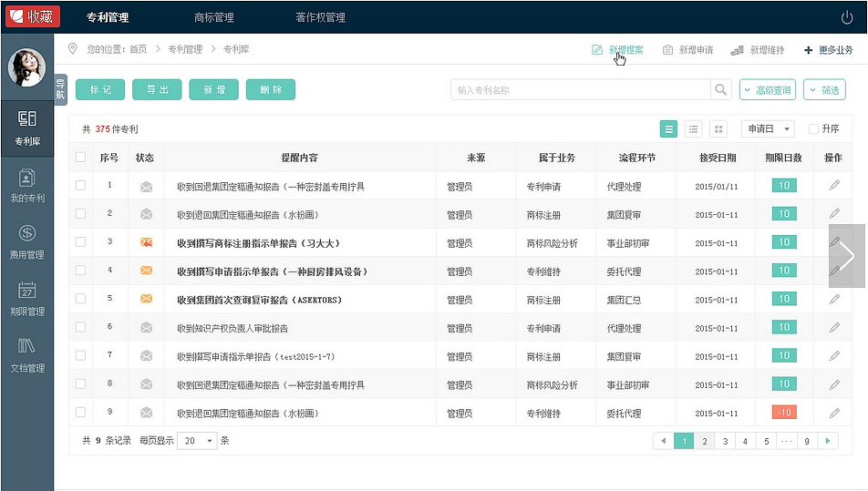Click the 导出 export button
868x491 pixels.
point(157,89)
